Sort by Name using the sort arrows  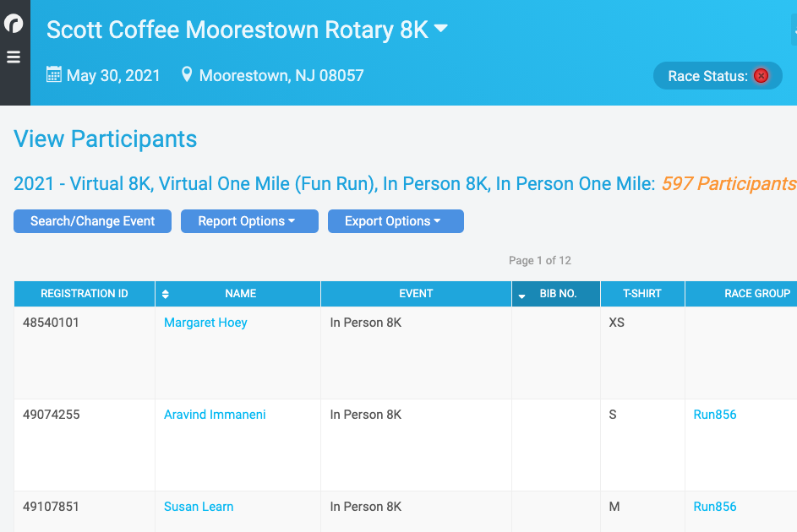165,294
